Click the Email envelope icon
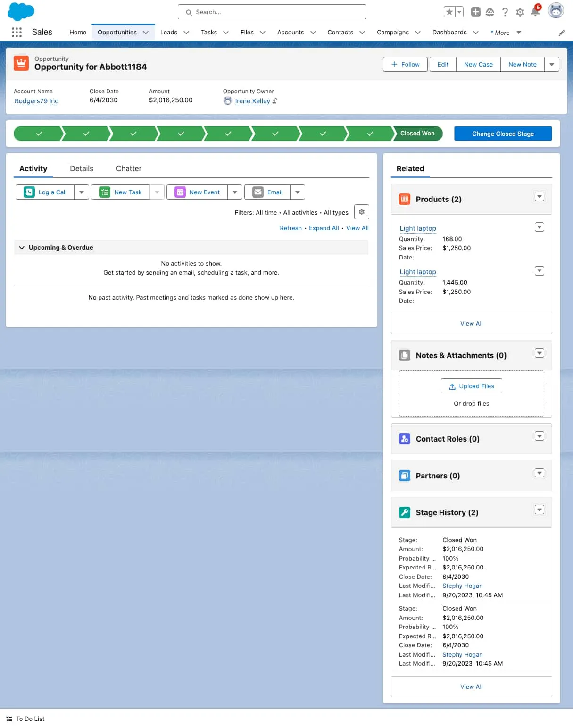 click(x=258, y=192)
